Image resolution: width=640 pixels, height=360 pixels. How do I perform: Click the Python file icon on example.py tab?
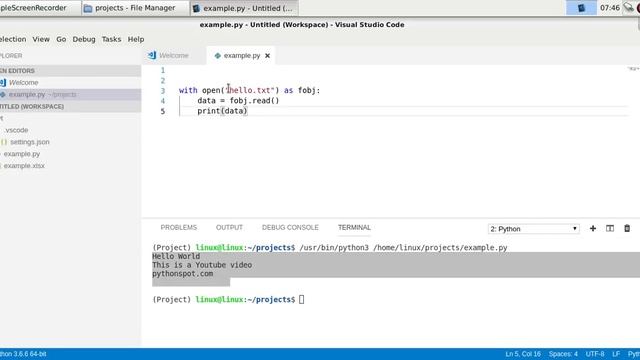click(x=218, y=56)
